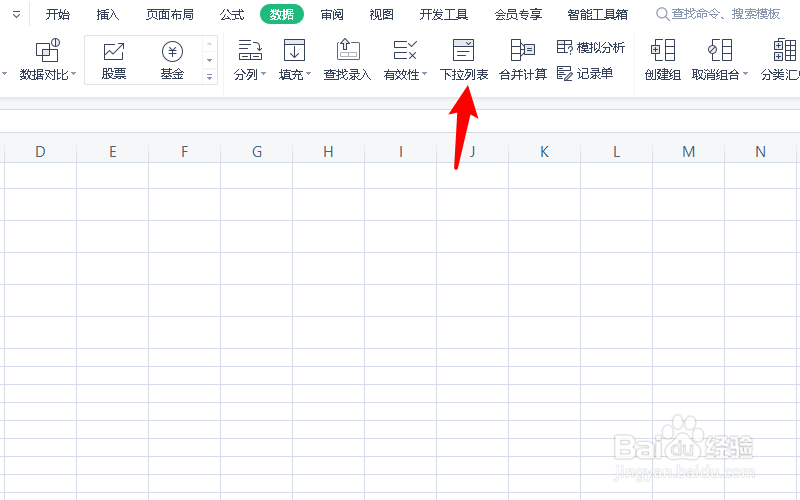
Task: Switch to the 审阅 tab
Action: click(x=332, y=14)
